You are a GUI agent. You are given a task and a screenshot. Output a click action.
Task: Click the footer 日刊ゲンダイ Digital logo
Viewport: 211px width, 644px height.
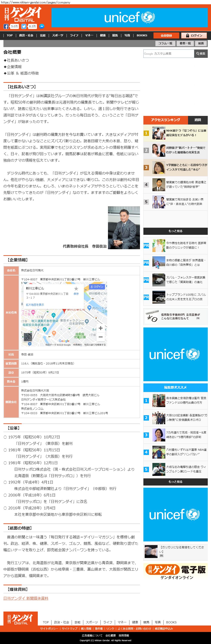point(20,618)
